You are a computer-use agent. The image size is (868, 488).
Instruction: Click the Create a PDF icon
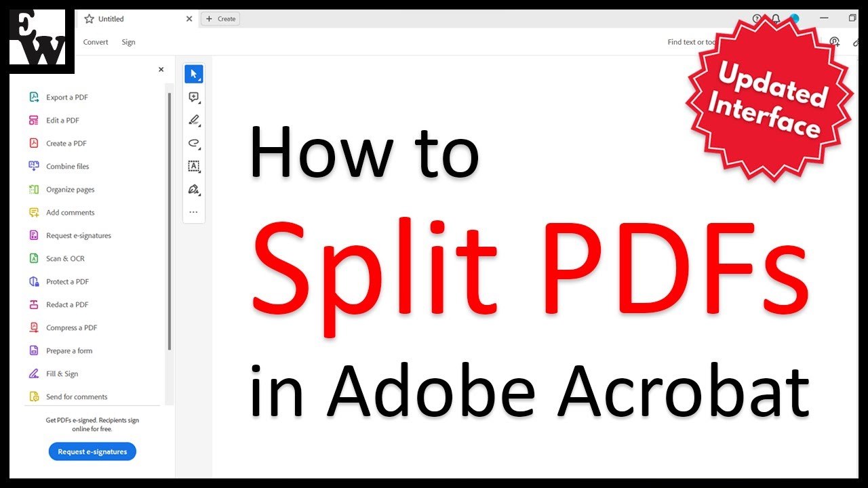click(34, 143)
